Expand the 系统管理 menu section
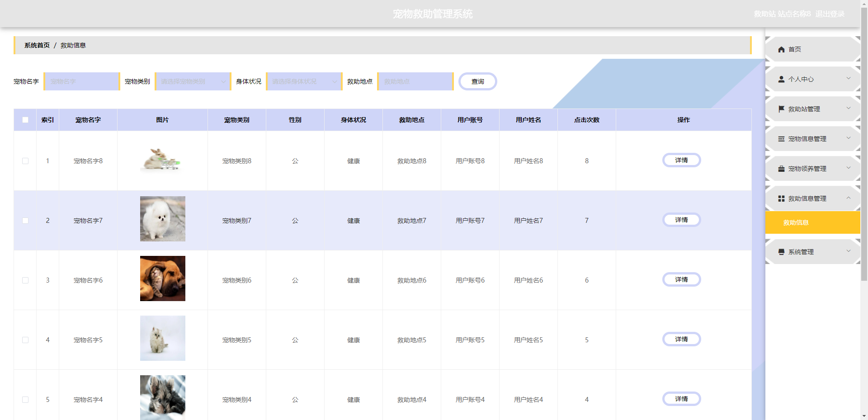 click(x=848, y=252)
